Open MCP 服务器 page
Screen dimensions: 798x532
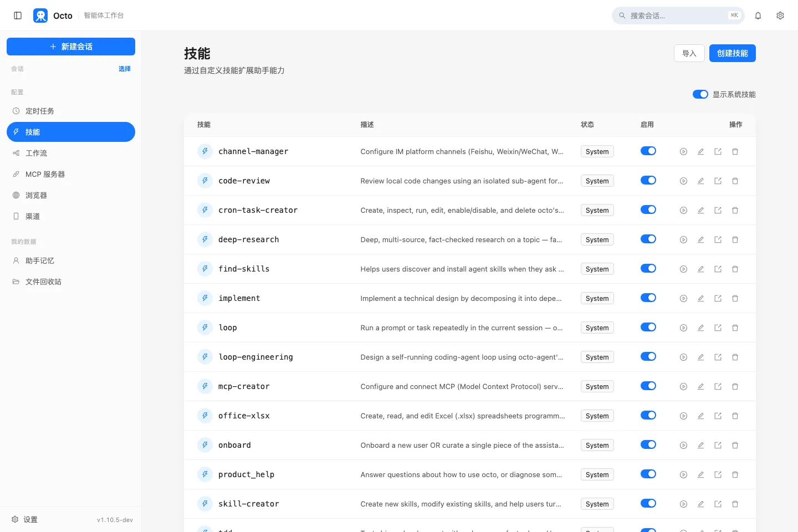pos(71,174)
